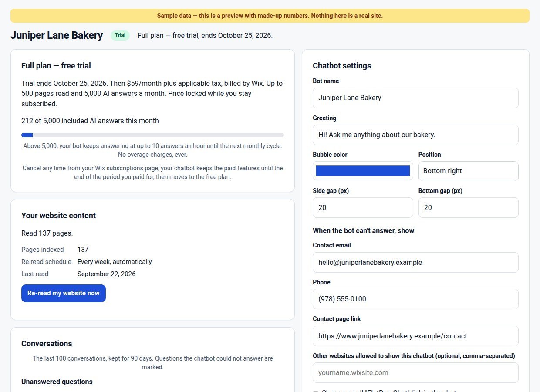
Task: Open the Bubble color picker swatch
Action: point(363,171)
